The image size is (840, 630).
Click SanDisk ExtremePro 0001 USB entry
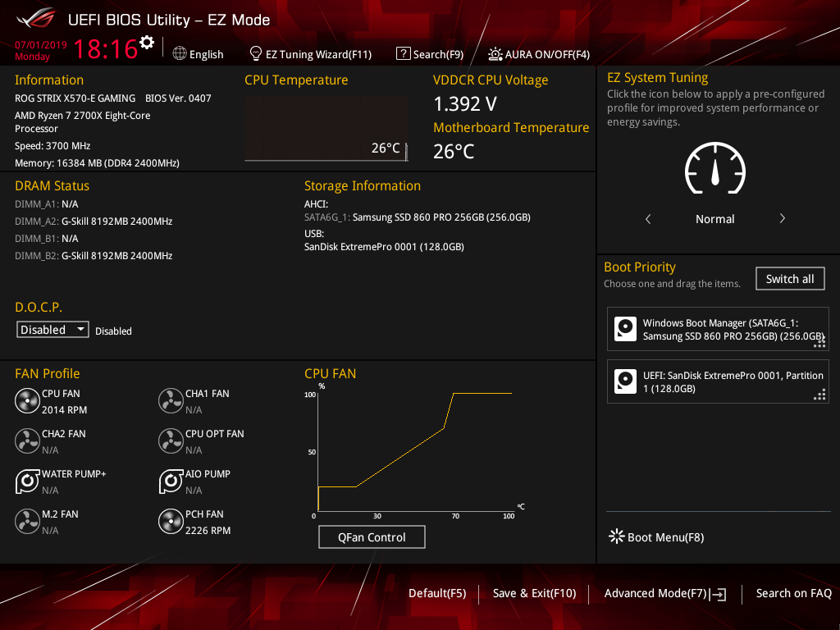[384, 246]
